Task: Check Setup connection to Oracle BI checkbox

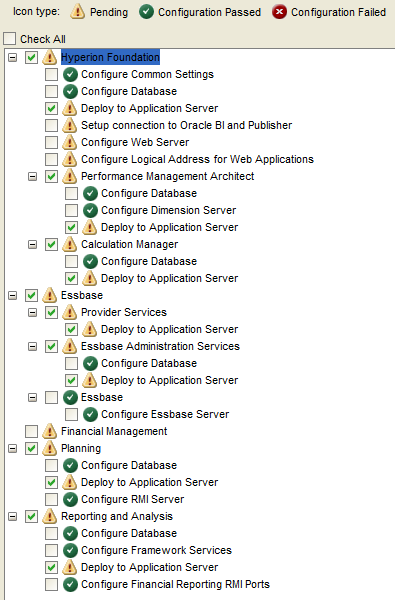Action: coord(51,125)
